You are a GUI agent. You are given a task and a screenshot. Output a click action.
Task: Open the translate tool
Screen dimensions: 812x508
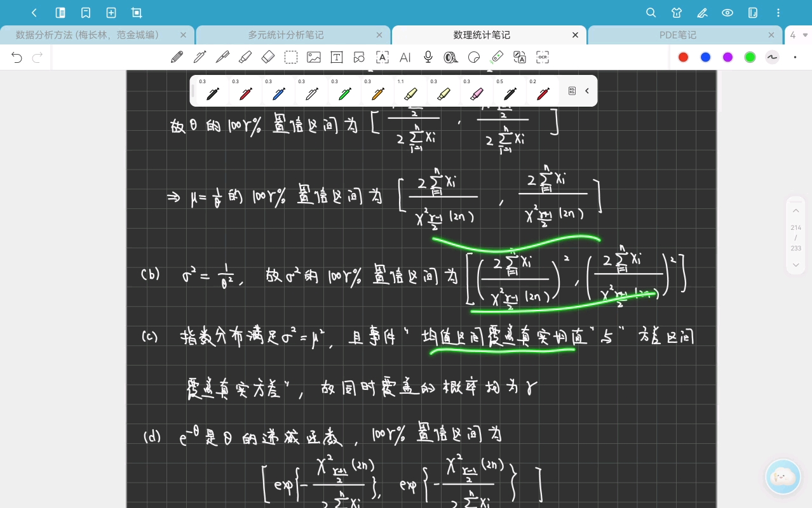[520, 57]
